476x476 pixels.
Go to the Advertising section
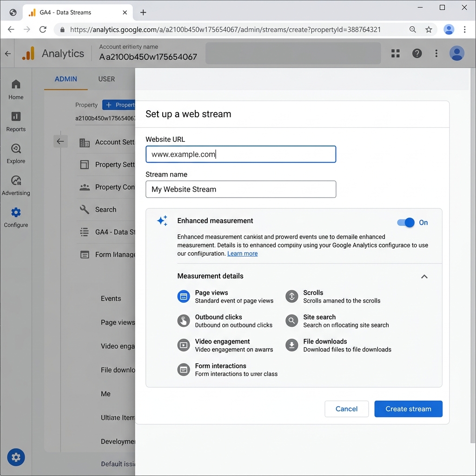[x=16, y=185]
